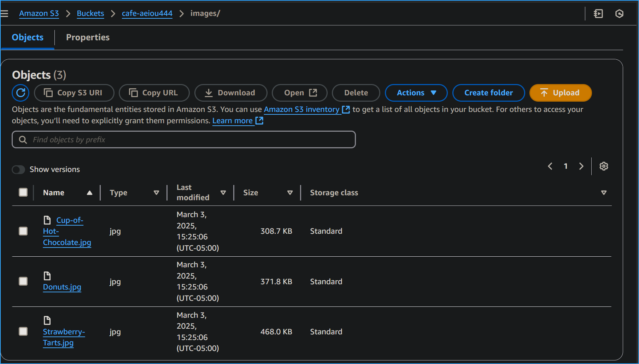This screenshot has width=639, height=364.
Task: Click the Create folder button
Action: click(x=488, y=93)
